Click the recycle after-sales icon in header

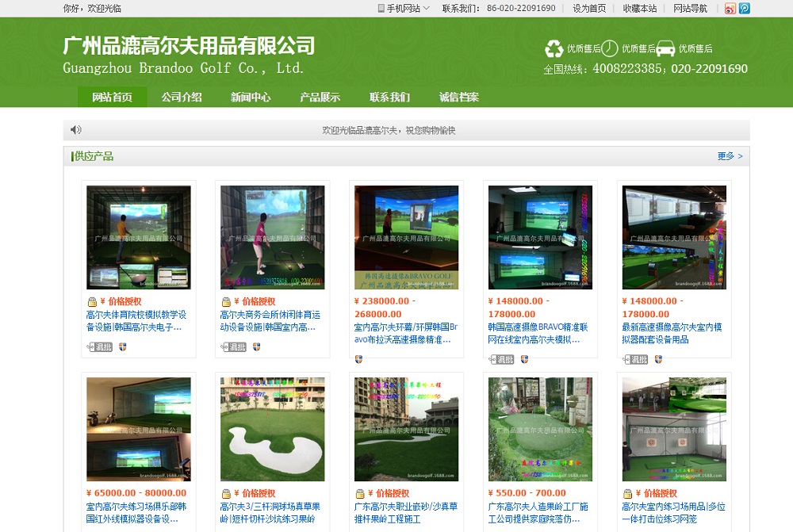[554, 48]
